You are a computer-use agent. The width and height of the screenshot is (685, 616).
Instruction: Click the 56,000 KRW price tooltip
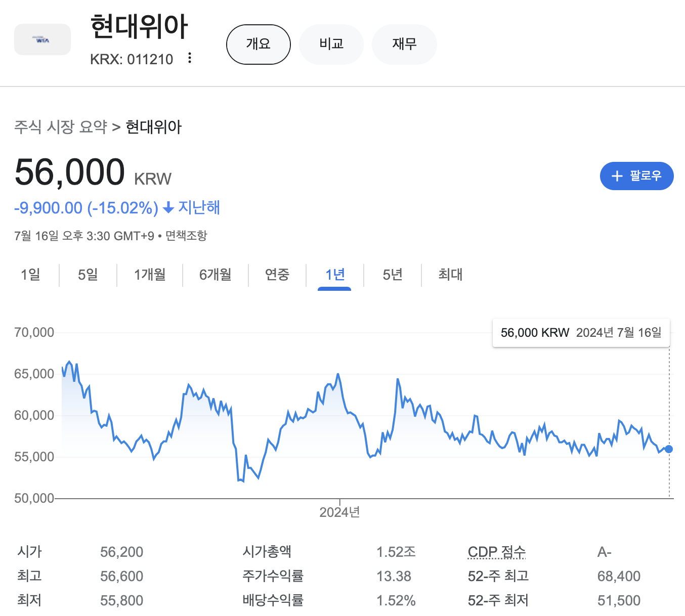point(581,332)
